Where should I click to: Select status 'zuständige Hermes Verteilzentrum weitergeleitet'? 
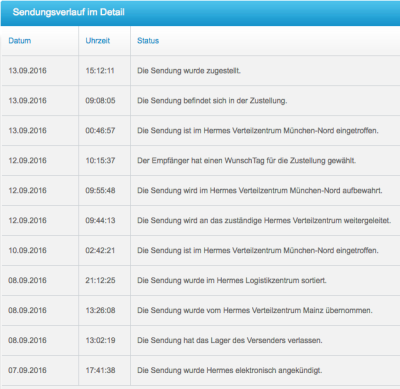tap(264, 221)
